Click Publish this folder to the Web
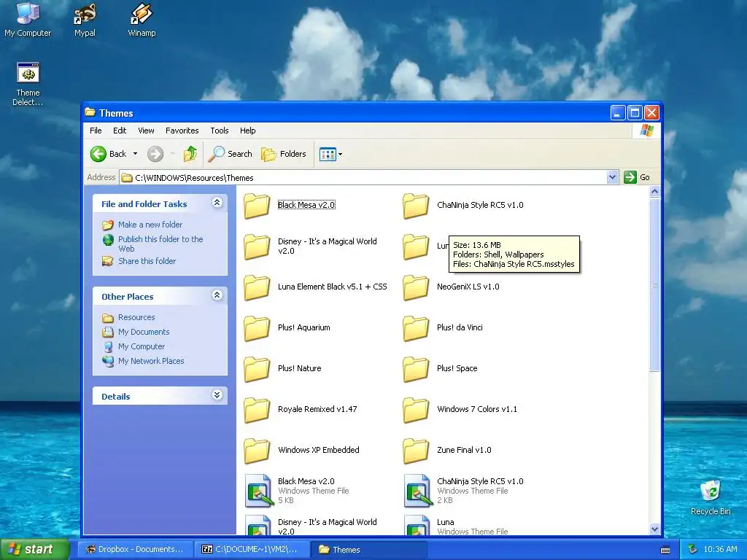Viewport: 747px width, 560px height. (160, 244)
